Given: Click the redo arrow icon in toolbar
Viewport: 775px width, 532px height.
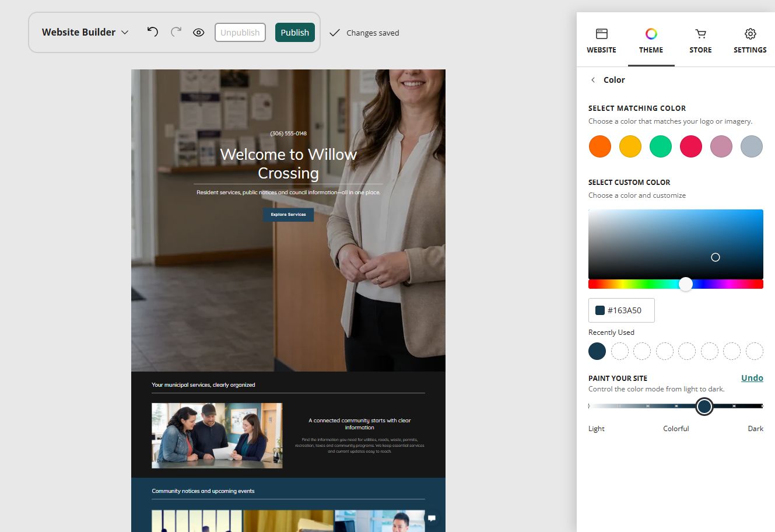Looking at the screenshot, I should coord(176,32).
